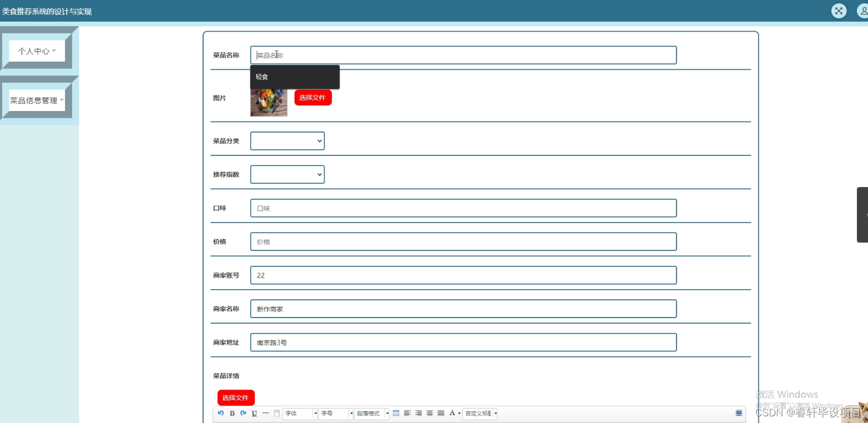
Task: Choose the 轻食 autocomplete suggestion
Action: click(295, 77)
